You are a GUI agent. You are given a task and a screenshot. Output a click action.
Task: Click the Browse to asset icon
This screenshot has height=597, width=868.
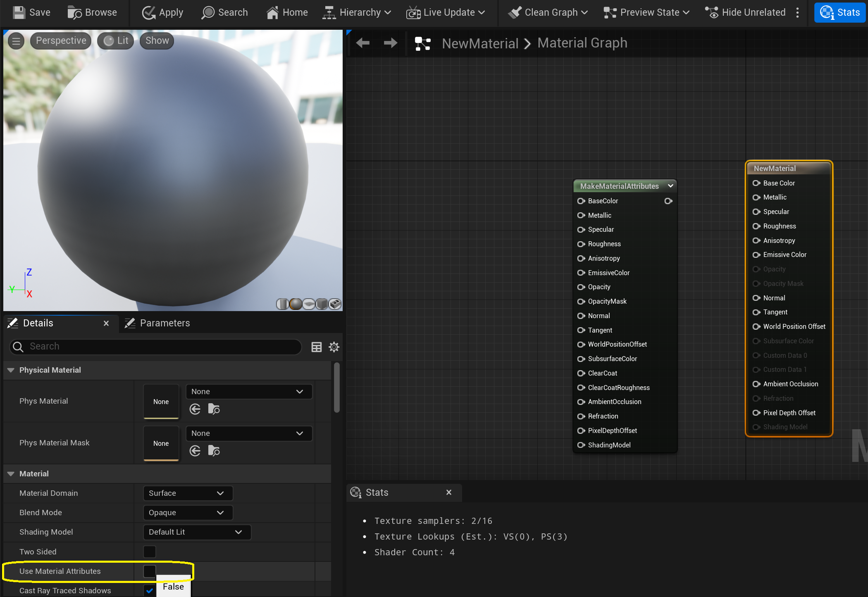[74, 12]
